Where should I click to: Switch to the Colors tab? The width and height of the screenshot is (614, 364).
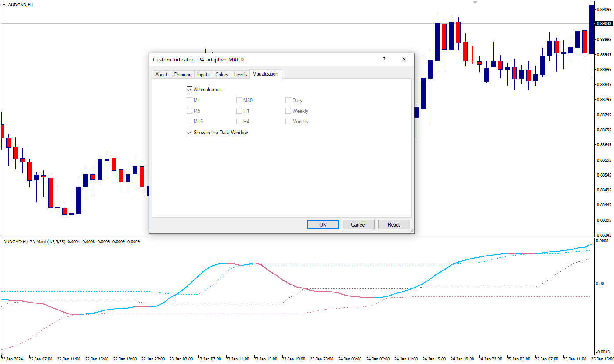point(222,75)
